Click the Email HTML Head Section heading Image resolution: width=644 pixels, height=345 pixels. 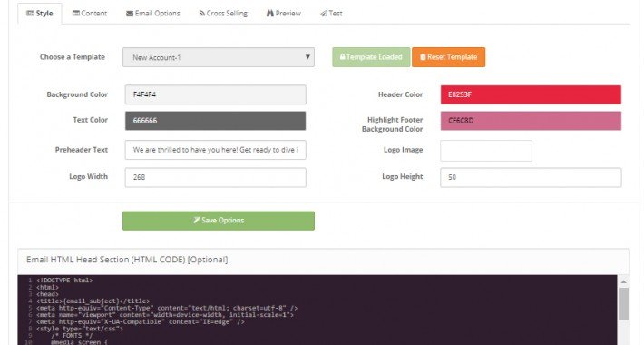pyautogui.click(x=127, y=260)
